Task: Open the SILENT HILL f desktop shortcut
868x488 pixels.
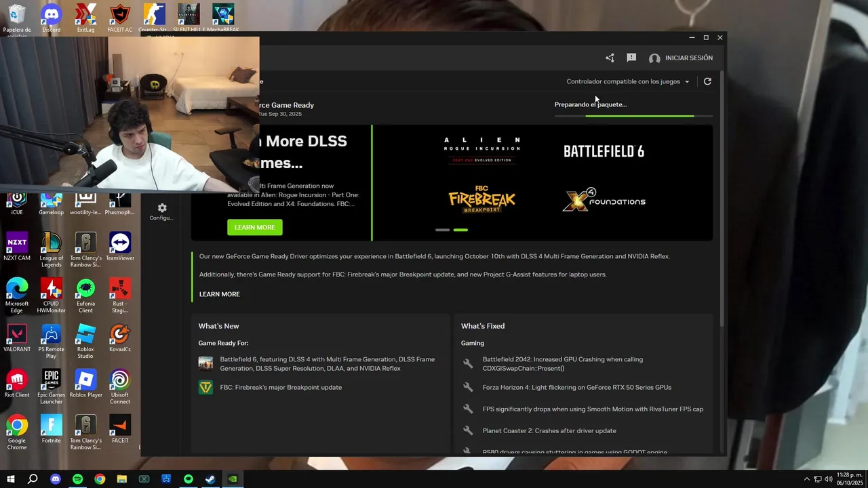Action: pos(189,18)
